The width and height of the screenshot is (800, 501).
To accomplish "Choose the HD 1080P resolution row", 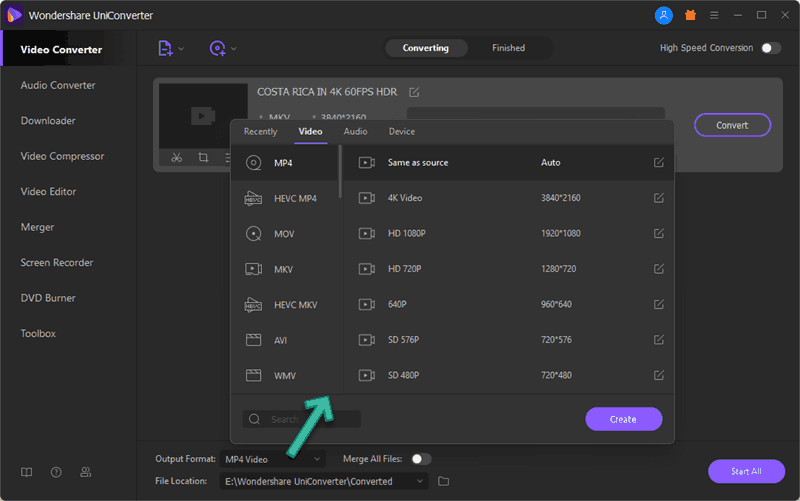I will pos(509,233).
